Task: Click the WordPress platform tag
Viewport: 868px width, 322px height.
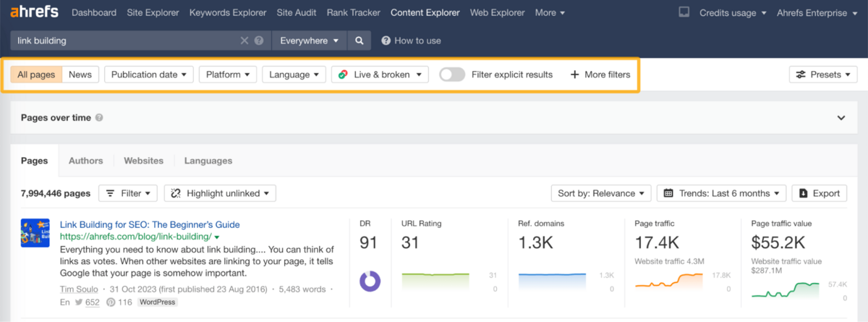Action: click(x=157, y=302)
